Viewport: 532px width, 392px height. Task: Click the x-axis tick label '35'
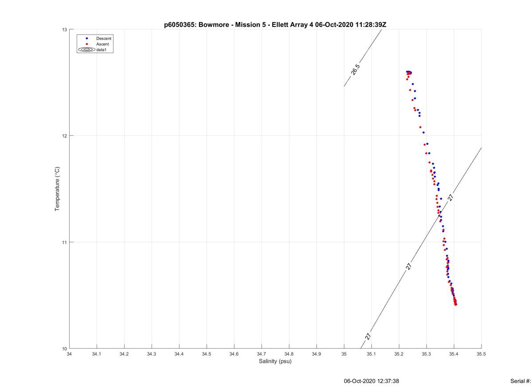344,354
